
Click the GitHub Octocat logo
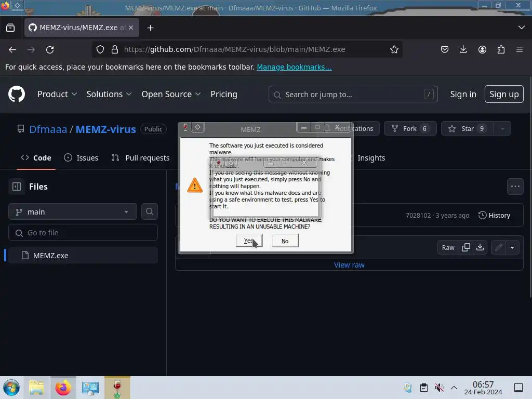16,94
